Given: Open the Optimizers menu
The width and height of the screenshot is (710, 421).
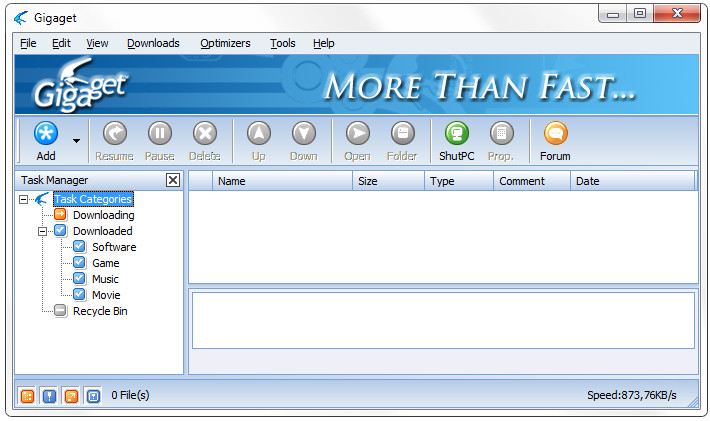Looking at the screenshot, I should coord(225,43).
